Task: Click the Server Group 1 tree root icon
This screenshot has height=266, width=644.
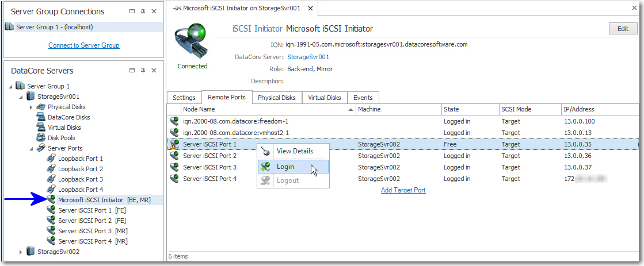Action: 21,86
